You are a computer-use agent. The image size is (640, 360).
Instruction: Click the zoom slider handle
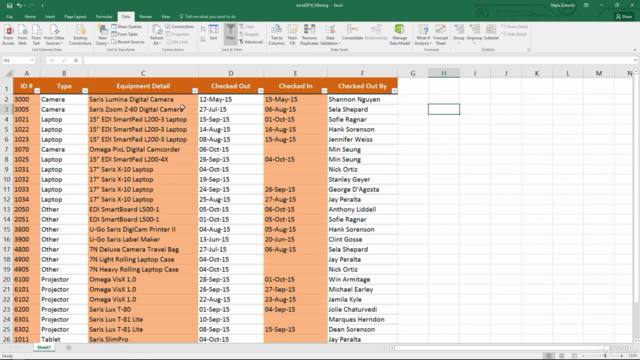click(x=605, y=356)
